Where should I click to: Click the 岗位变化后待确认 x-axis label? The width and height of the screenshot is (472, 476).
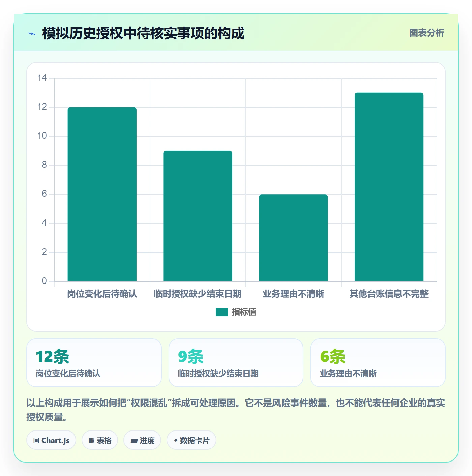pyautogui.click(x=102, y=294)
